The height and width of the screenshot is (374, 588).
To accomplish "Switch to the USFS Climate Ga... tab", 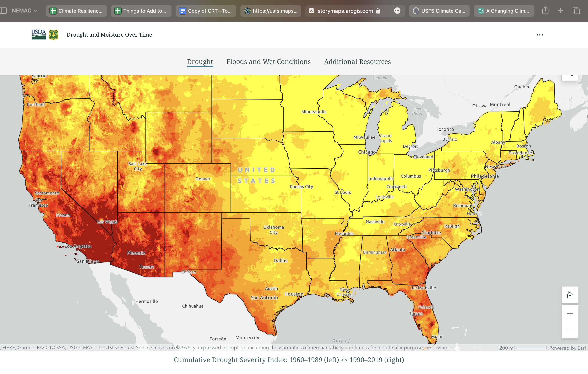I will (439, 11).
